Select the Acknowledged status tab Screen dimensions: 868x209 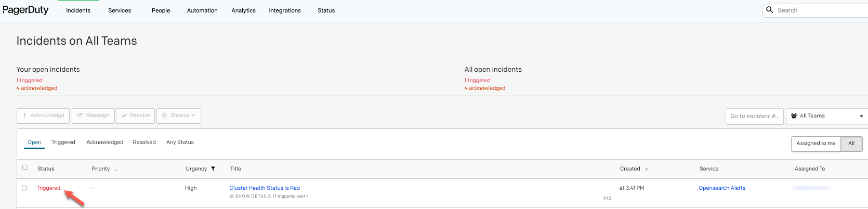[105, 142]
